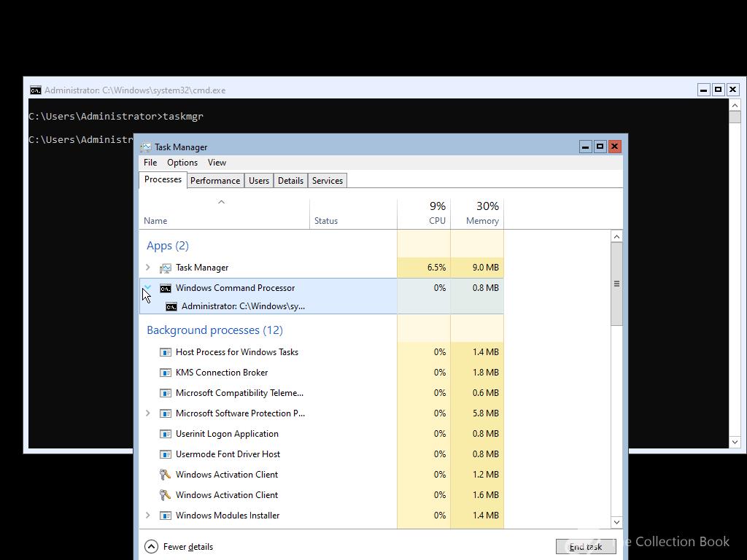
Task: Select Microsoft Compatibility Teleme... row
Action: click(239, 393)
